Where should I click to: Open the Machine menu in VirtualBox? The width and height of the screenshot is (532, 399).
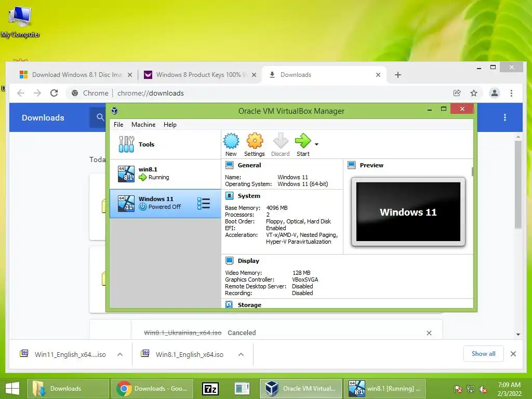[x=143, y=125]
